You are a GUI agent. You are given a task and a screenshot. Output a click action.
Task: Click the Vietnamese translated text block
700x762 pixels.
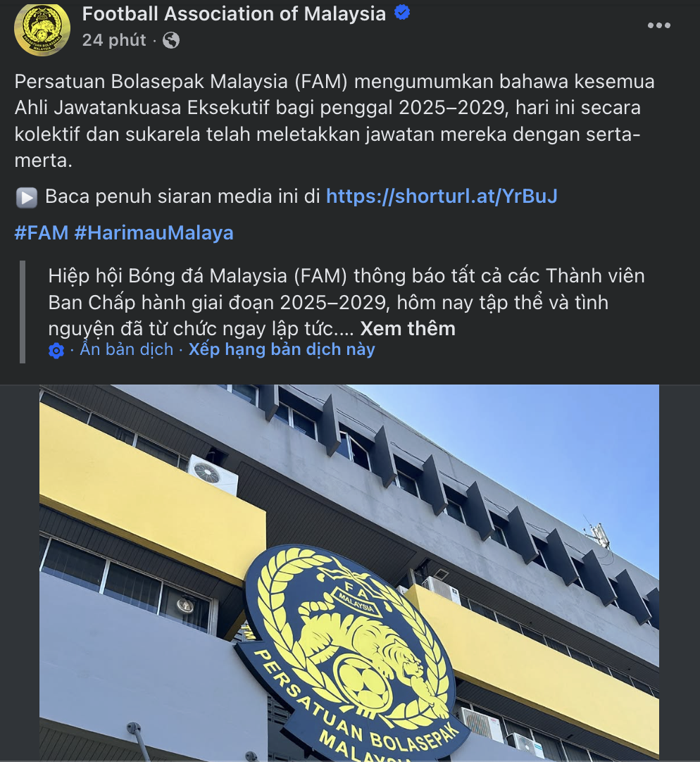(x=346, y=302)
